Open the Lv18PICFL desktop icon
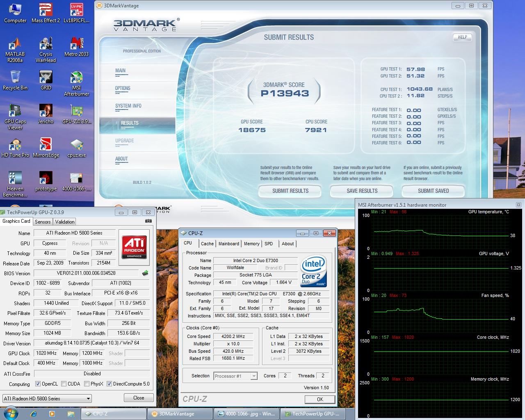 click(x=76, y=14)
